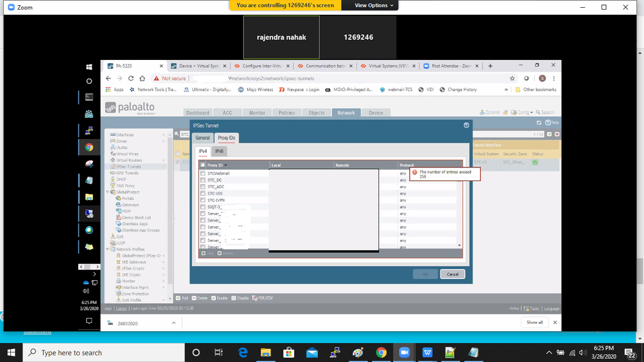This screenshot has width=644, height=362.
Task: Tick the STC_DC row checkbox
Action: [x=203, y=180]
